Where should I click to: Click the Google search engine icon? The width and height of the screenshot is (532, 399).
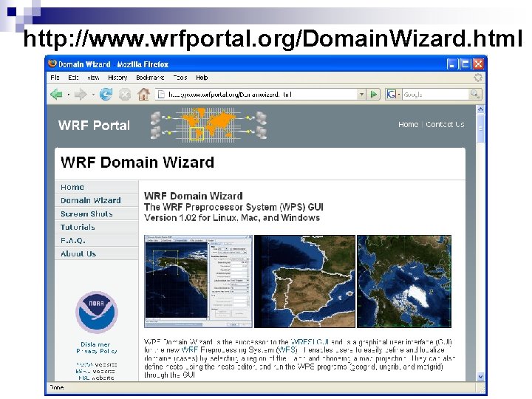click(x=391, y=94)
